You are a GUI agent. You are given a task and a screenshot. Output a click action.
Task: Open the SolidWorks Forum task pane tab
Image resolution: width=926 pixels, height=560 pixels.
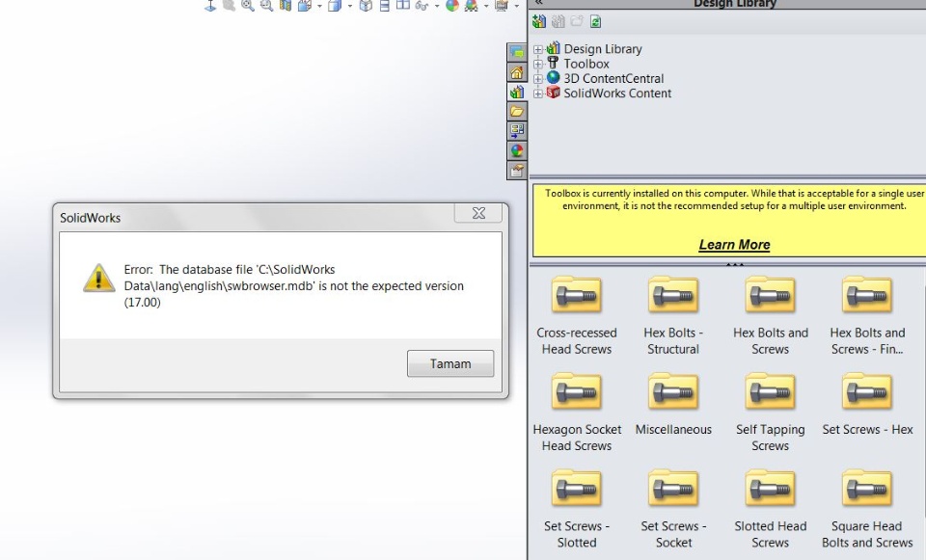coord(517,52)
